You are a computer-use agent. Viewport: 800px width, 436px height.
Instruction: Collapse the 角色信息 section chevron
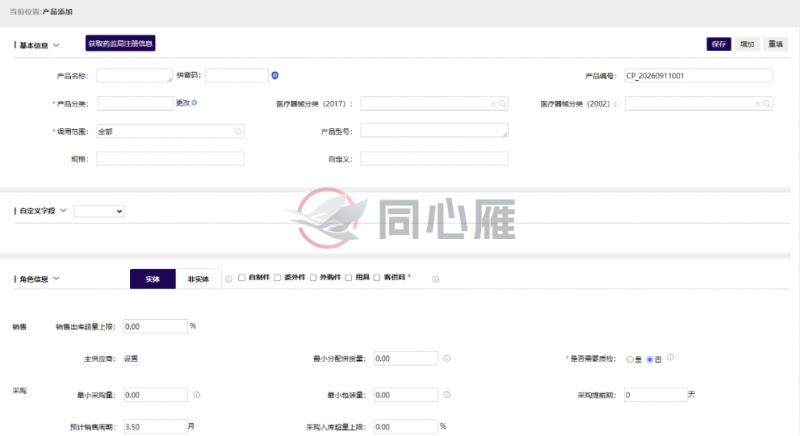click(x=56, y=278)
